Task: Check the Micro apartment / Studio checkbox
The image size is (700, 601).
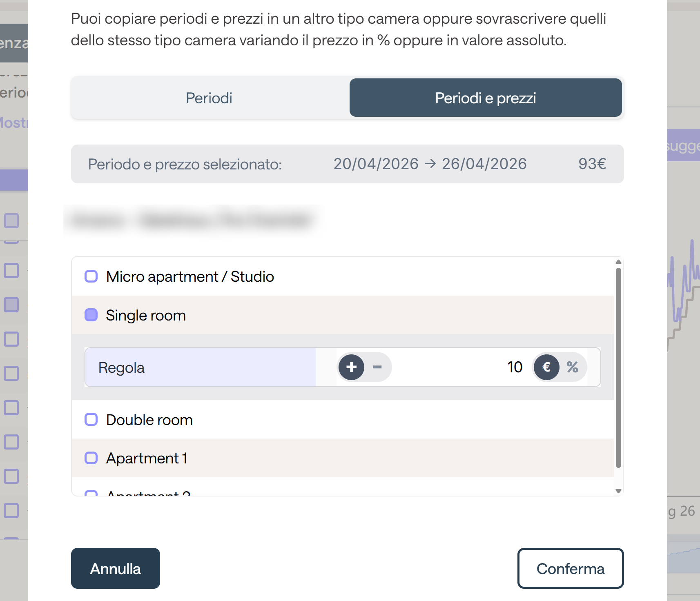Action: tap(91, 276)
